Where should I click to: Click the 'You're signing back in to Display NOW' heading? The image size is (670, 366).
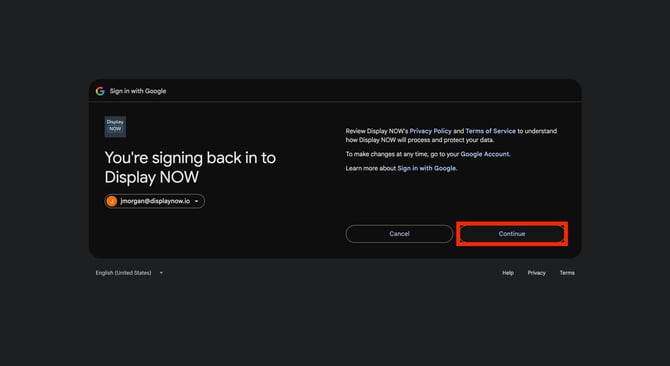tap(190, 167)
